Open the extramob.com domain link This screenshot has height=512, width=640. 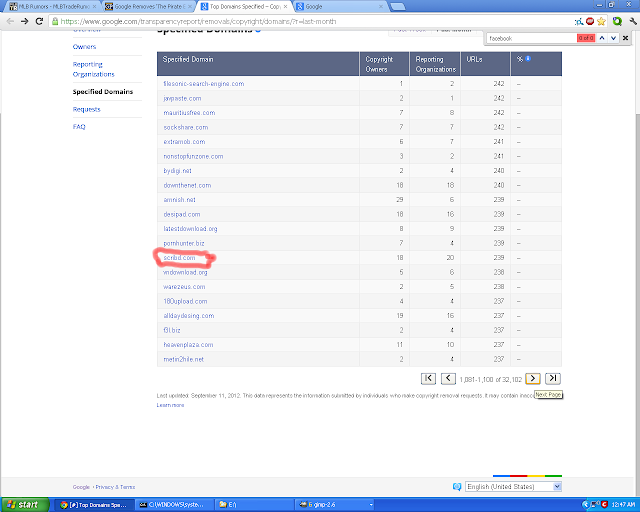tap(184, 142)
